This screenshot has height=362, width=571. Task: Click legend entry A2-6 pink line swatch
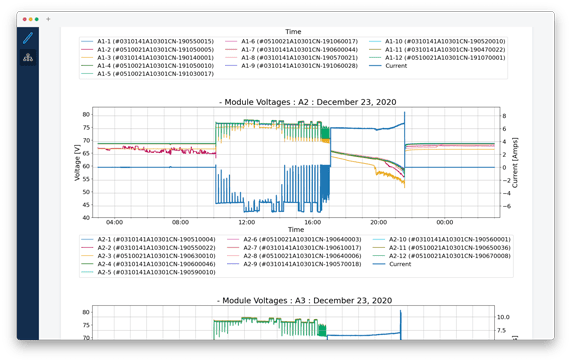[233, 239]
